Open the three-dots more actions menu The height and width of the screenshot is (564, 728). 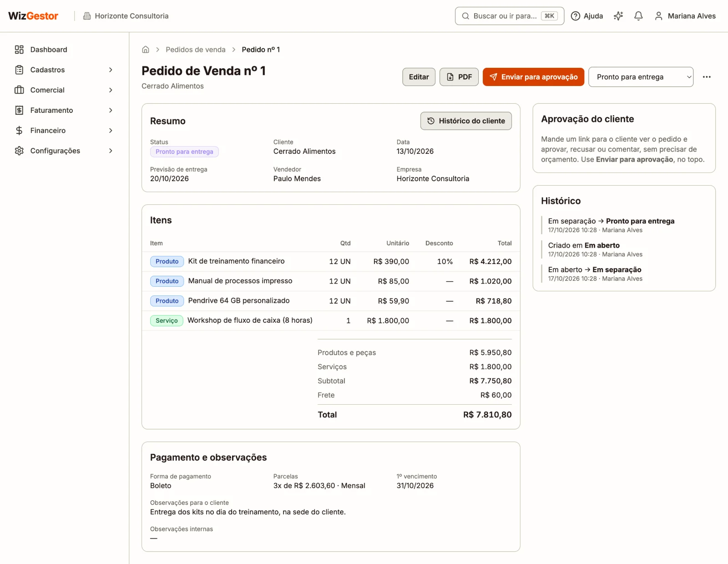pos(707,77)
